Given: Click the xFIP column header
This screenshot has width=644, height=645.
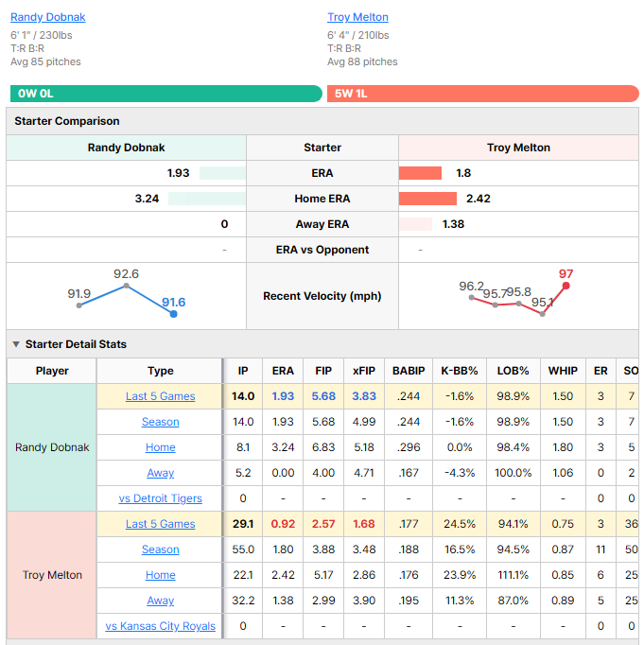Looking at the screenshot, I should point(364,371).
